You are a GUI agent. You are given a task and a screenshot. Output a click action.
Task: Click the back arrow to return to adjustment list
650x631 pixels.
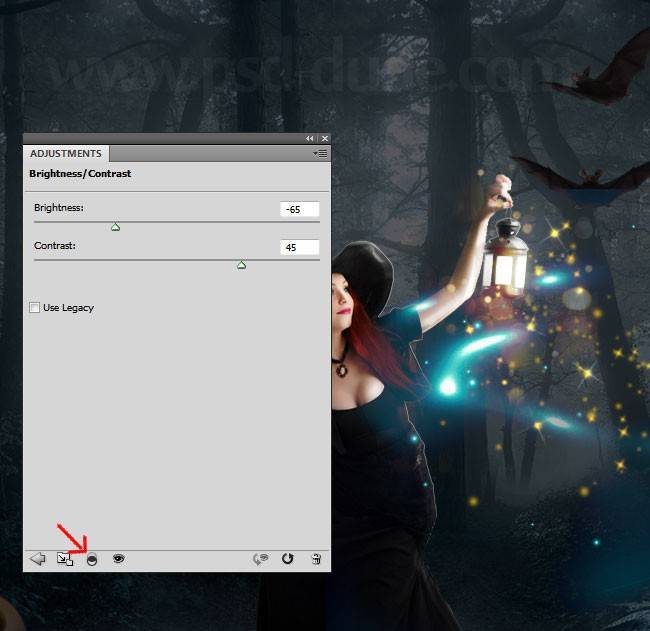[x=38, y=559]
